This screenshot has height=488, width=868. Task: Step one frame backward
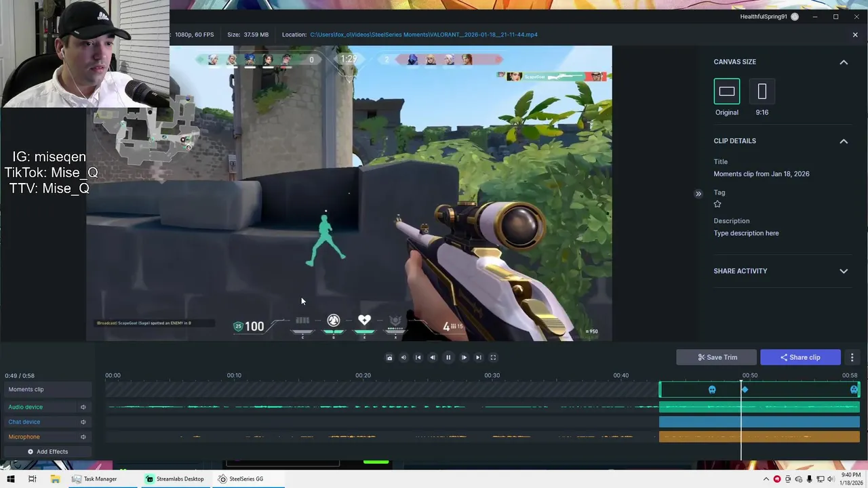pyautogui.click(x=433, y=357)
